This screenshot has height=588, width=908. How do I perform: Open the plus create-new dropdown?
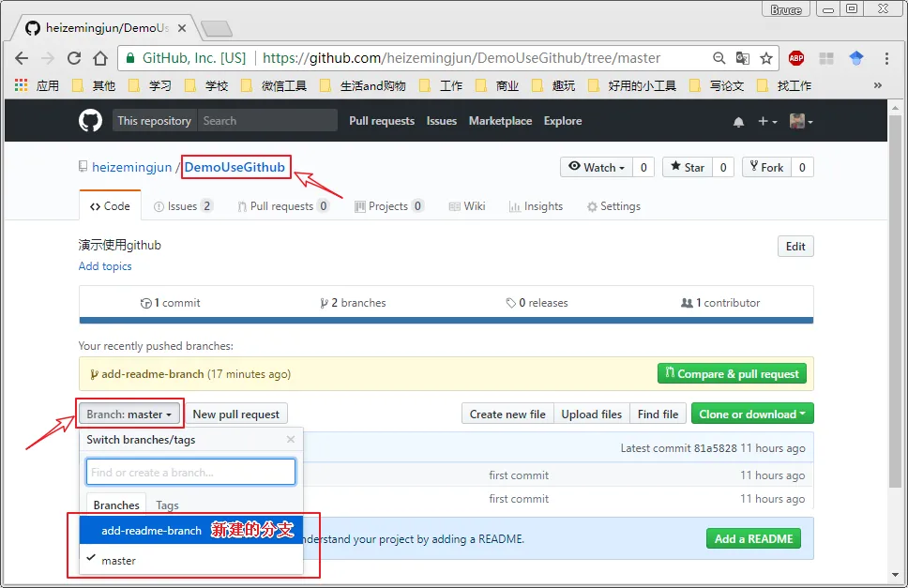click(x=767, y=122)
